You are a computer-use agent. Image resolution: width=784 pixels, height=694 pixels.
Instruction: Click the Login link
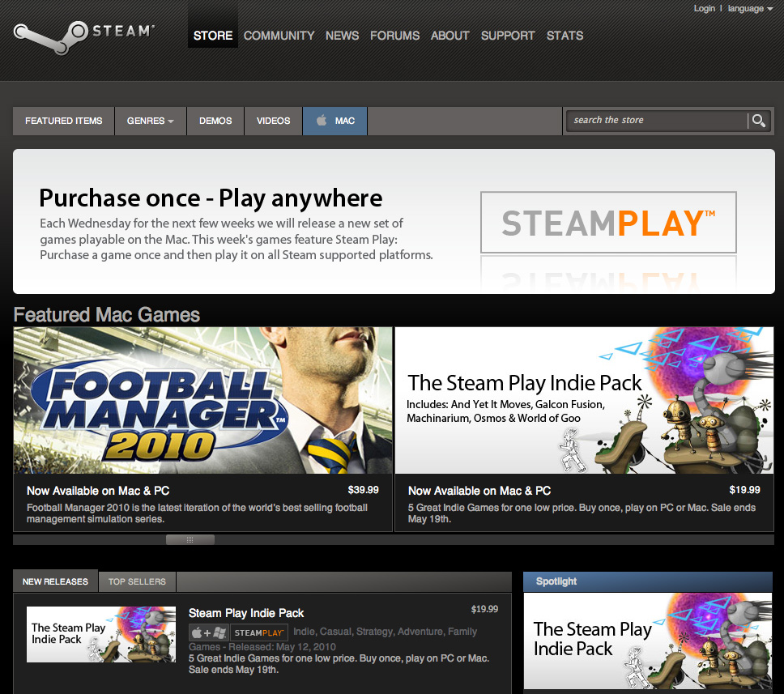click(704, 9)
